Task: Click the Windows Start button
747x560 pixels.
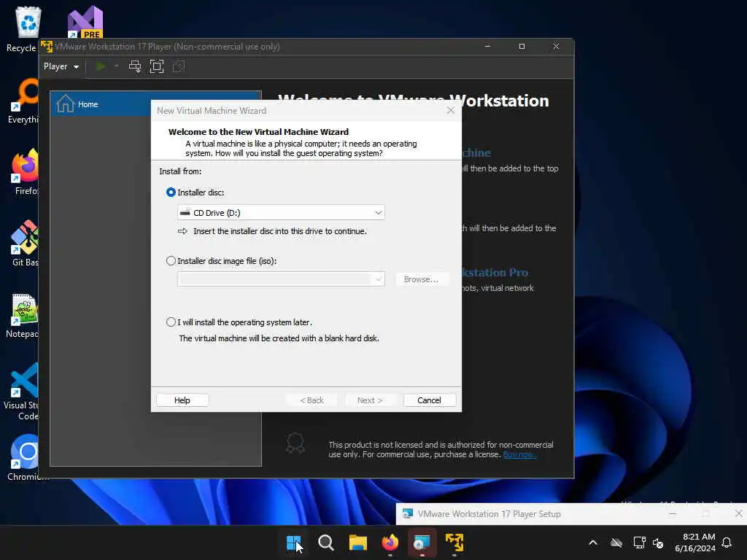Action: pos(293,542)
